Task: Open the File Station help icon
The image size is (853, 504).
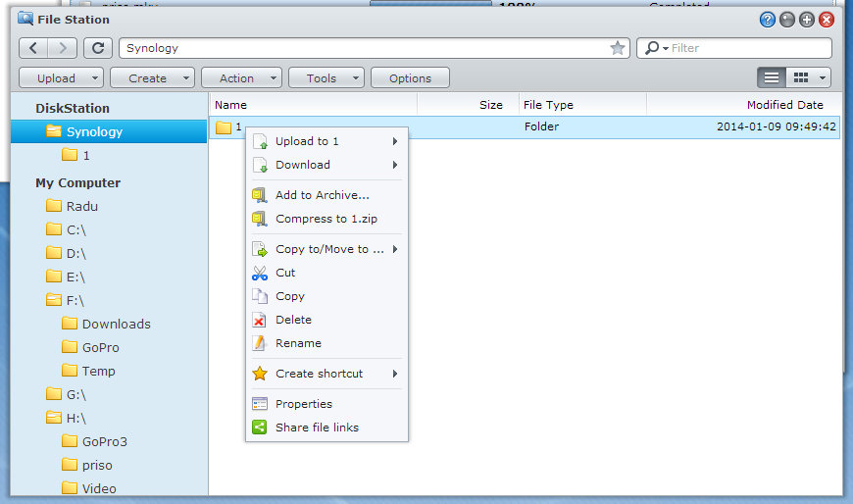Action: (767, 20)
